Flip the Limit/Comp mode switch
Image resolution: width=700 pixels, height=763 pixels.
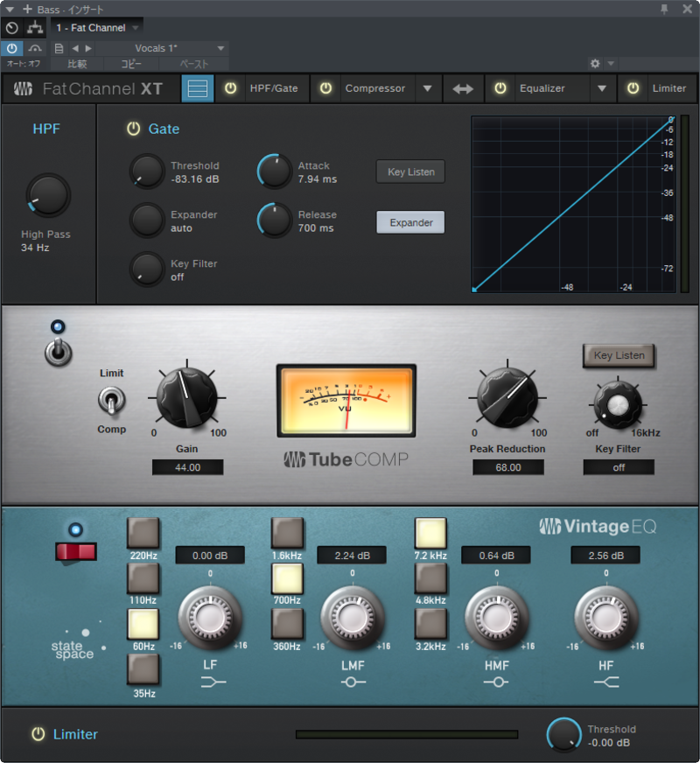point(111,401)
